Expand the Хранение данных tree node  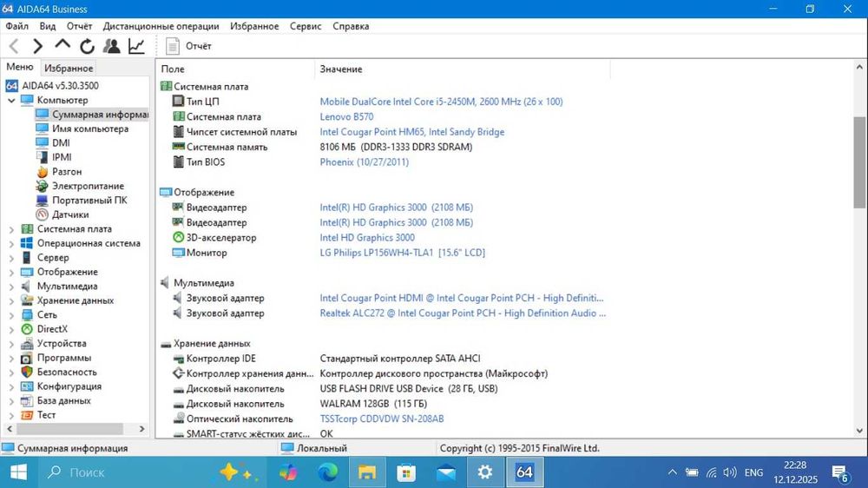click(x=11, y=300)
